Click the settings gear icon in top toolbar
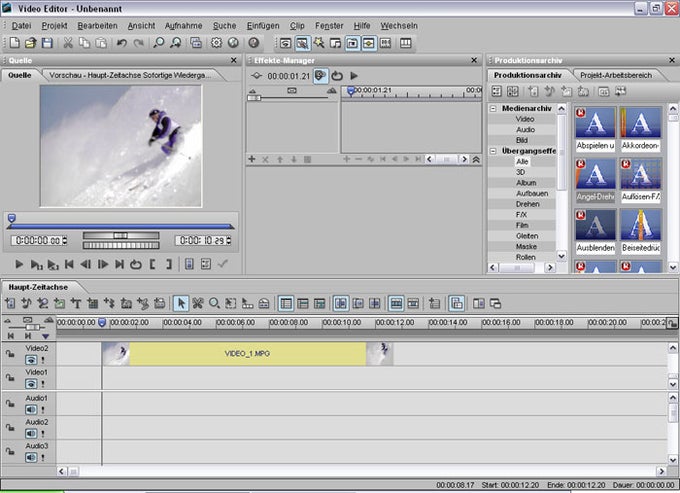This screenshot has height=493, width=680. click(216, 43)
